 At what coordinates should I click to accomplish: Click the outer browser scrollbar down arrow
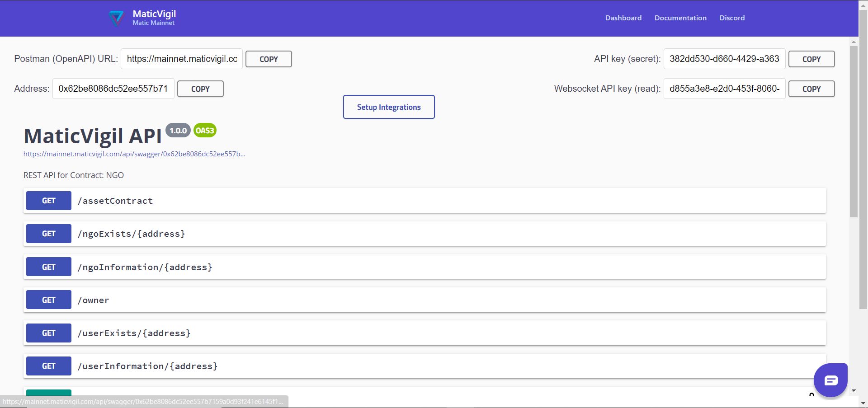pyautogui.click(x=863, y=403)
